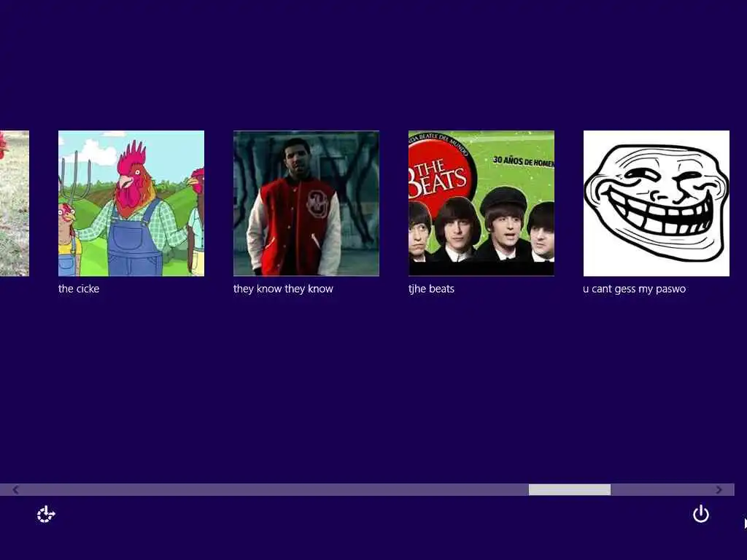
Task: Click the scrollbar left arrow
Action: [x=16, y=489]
